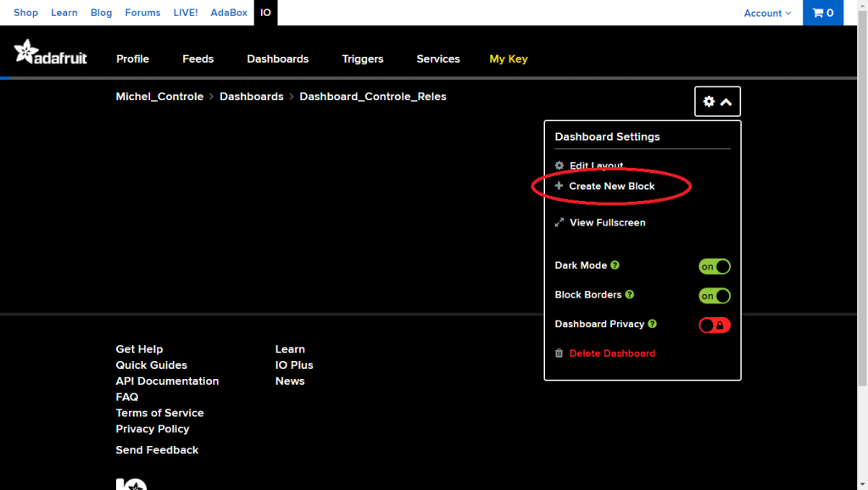The image size is (868, 490).
Task: Click Delete Dashboard
Action: tap(605, 354)
